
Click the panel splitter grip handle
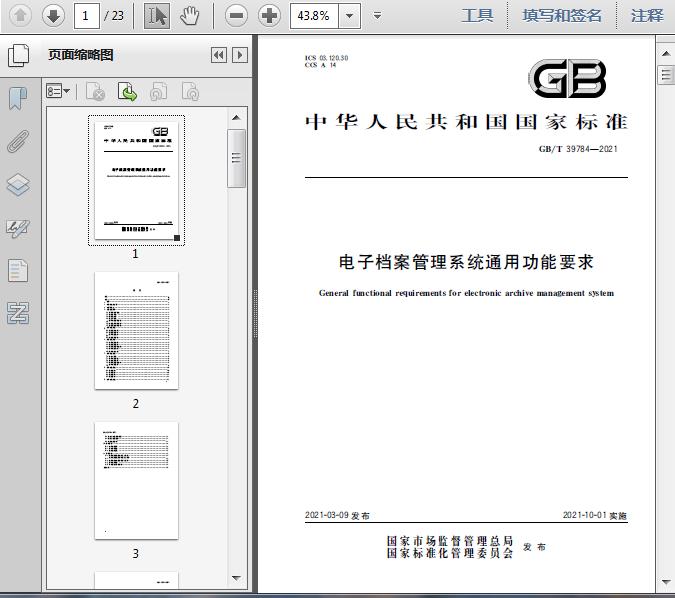(255, 313)
